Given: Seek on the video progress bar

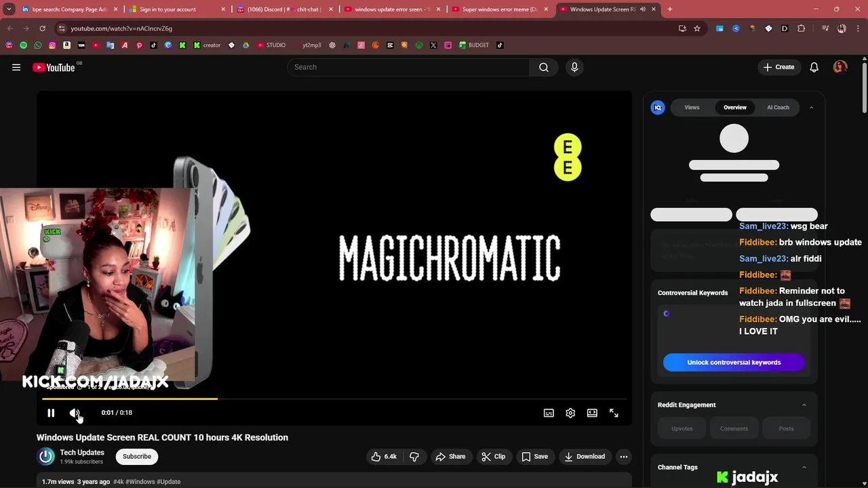Looking at the screenshot, I should click(x=334, y=399).
